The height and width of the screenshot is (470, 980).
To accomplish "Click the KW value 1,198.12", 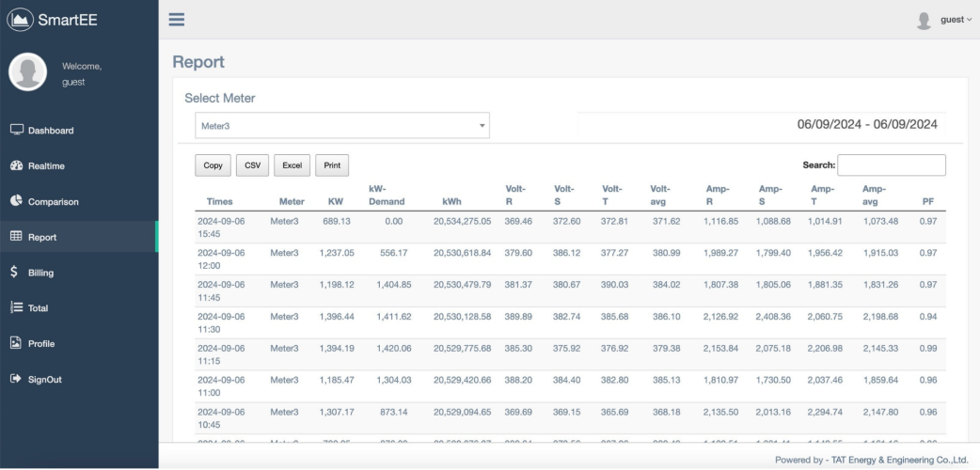I will point(337,285).
